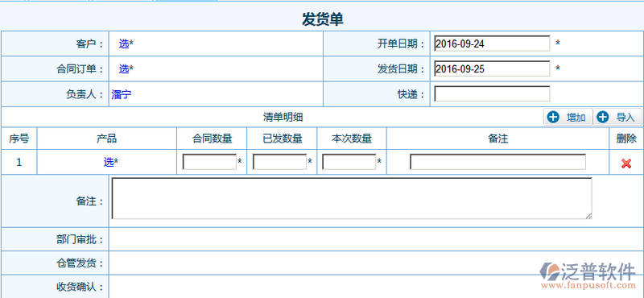The image size is (644, 298).
Task: Click the 部门审批 row label
Action: [80, 239]
